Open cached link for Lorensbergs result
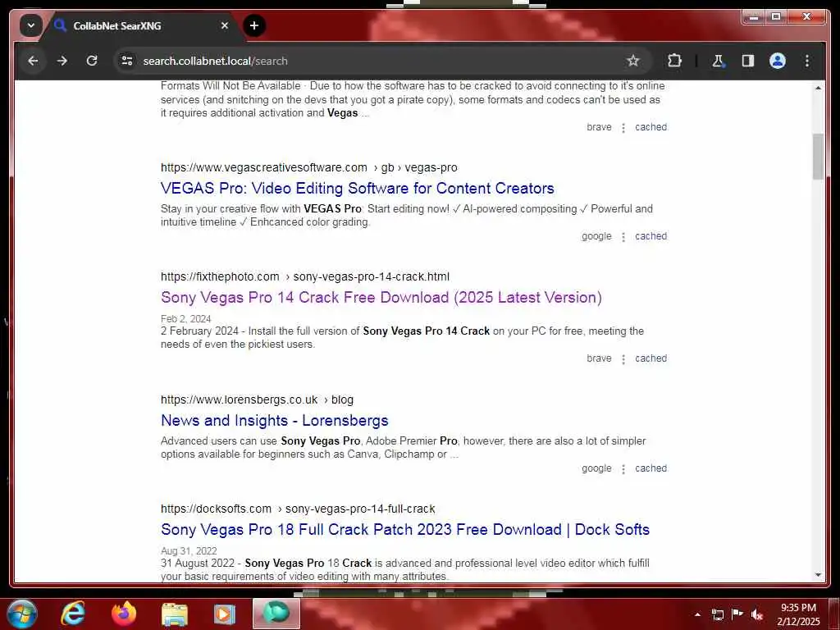The height and width of the screenshot is (630, 840). tap(651, 468)
